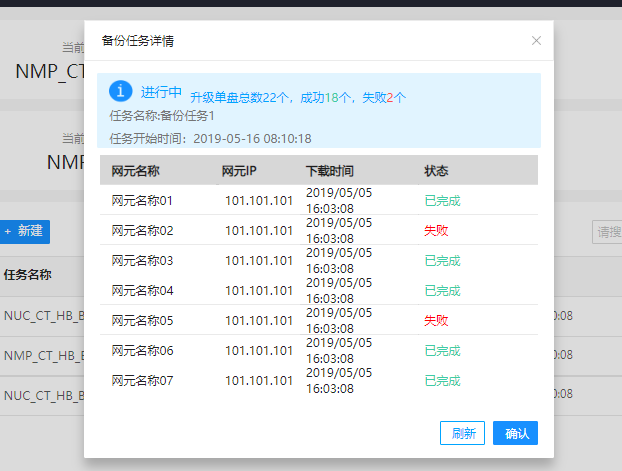Click the 网元IP column header
Image resolution: width=622 pixels, height=471 pixels.
(239, 170)
